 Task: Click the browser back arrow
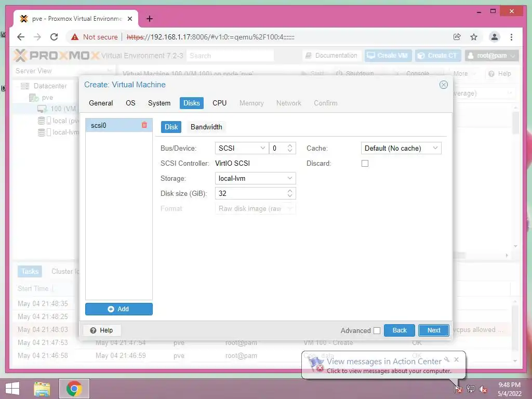click(x=21, y=37)
